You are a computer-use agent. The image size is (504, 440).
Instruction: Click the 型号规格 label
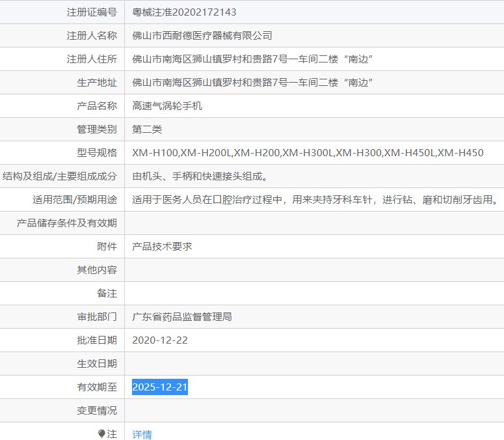97,152
